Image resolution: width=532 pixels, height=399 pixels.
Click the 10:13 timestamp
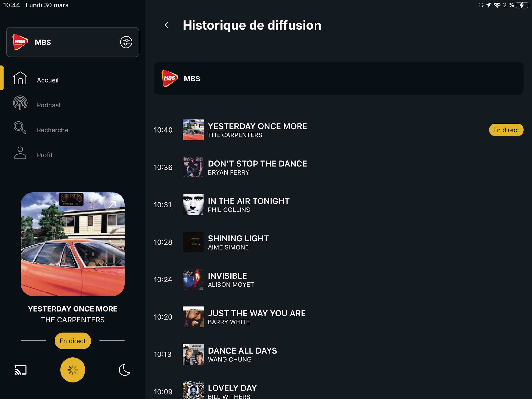[163, 354]
